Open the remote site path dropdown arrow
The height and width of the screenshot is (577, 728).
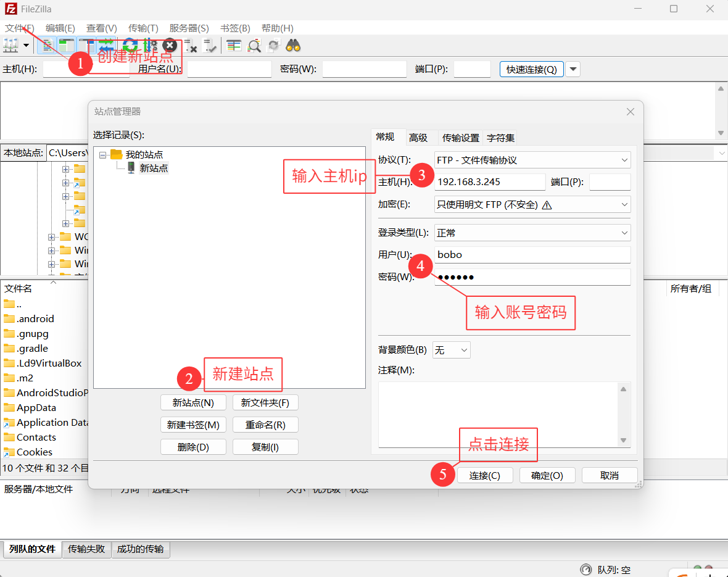tap(721, 153)
